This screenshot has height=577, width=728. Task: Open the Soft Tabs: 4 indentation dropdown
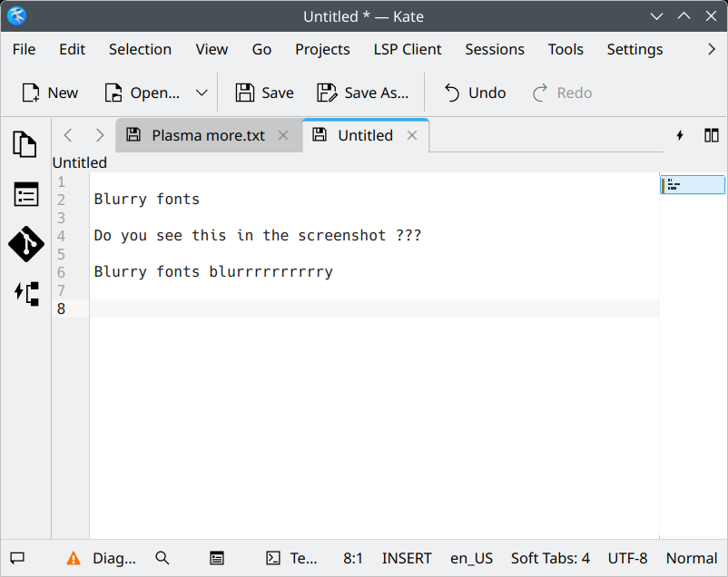[550, 558]
